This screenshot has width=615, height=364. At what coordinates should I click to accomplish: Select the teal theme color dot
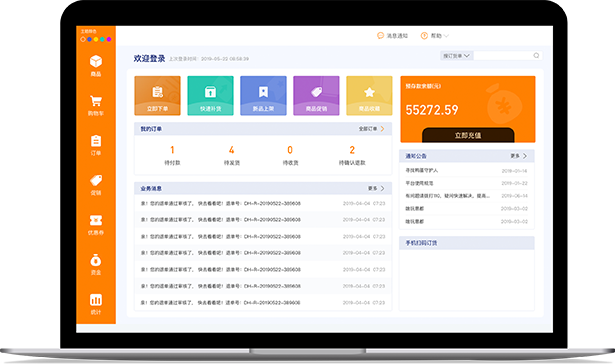tap(102, 39)
